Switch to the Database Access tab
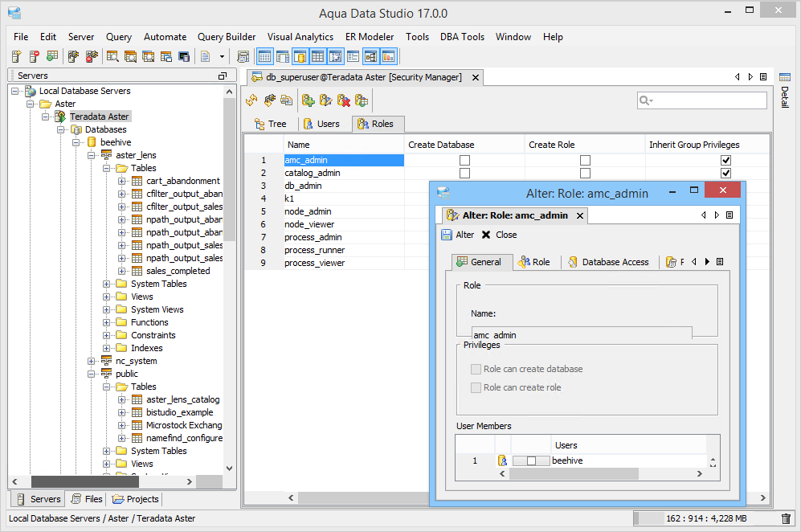This screenshot has width=801, height=532. pyautogui.click(x=609, y=262)
